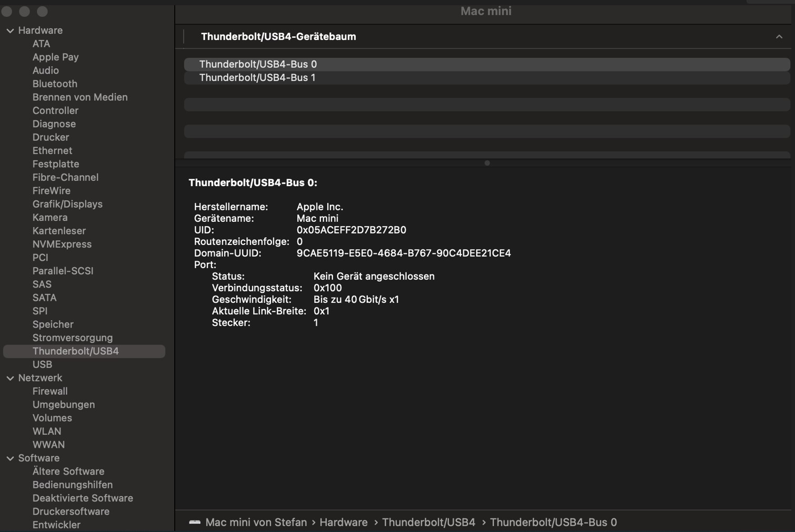Close the System Information window
Viewport: 795px width, 532px height.
(x=7, y=11)
